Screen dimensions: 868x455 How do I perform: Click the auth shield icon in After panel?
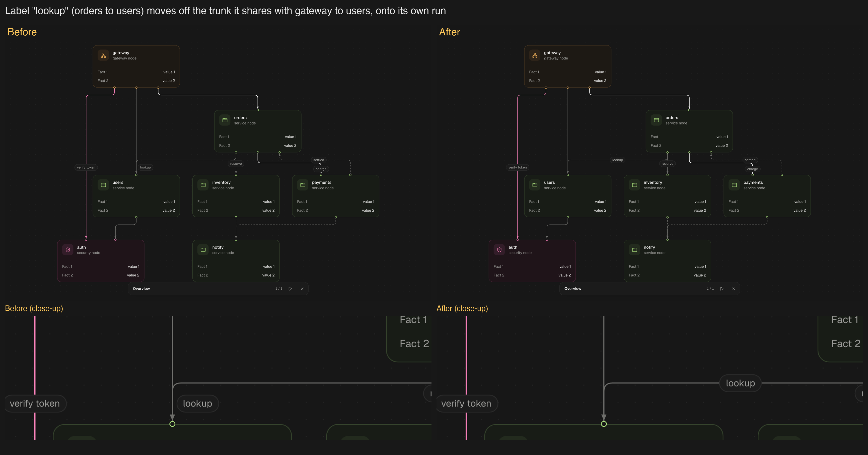pyautogui.click(x=499, y=250)
